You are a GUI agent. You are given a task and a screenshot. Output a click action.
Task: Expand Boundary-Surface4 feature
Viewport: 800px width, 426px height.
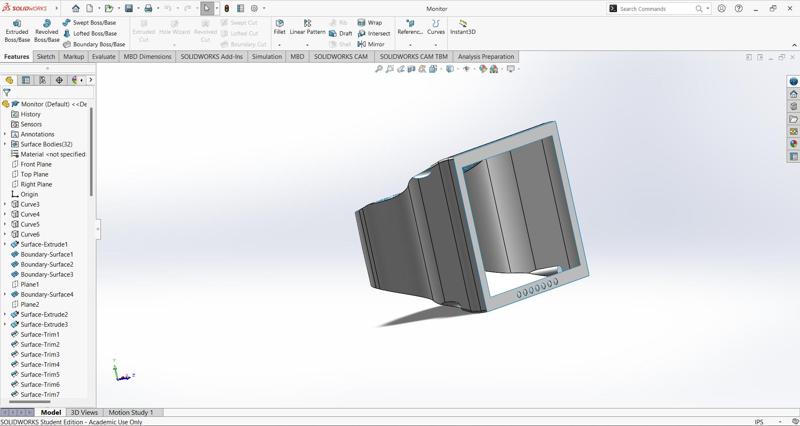[x=5, y=294]
